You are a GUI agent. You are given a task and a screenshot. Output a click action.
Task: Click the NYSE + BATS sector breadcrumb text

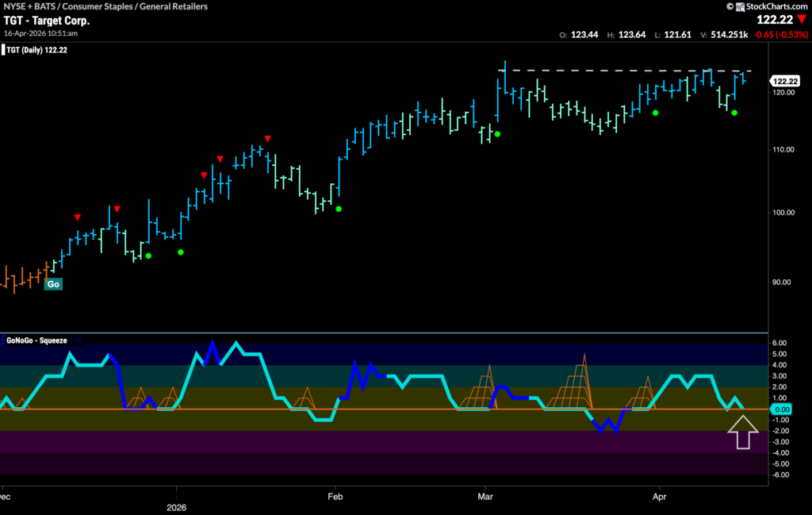click(105, 6)
